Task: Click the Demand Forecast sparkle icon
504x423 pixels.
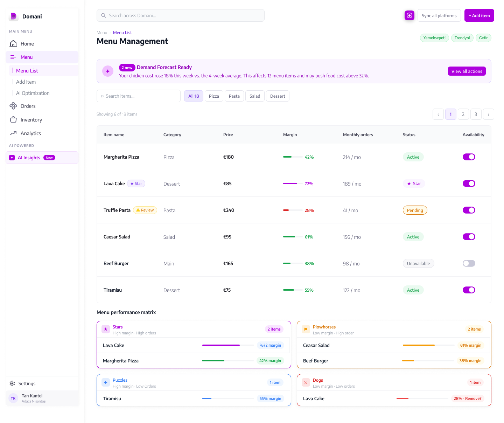Action: [x=108, y=71]
